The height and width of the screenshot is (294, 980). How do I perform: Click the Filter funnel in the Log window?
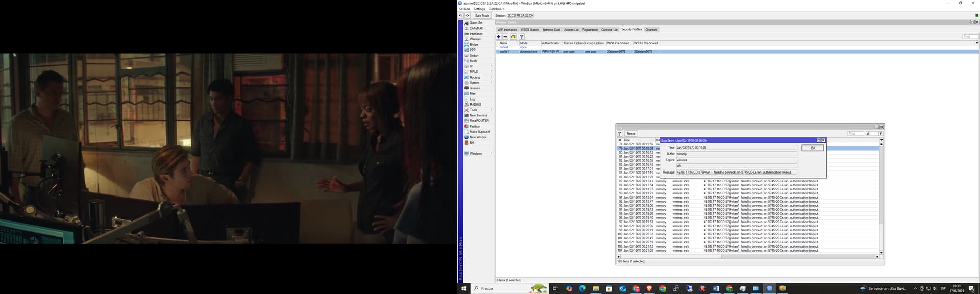point(620,134)
